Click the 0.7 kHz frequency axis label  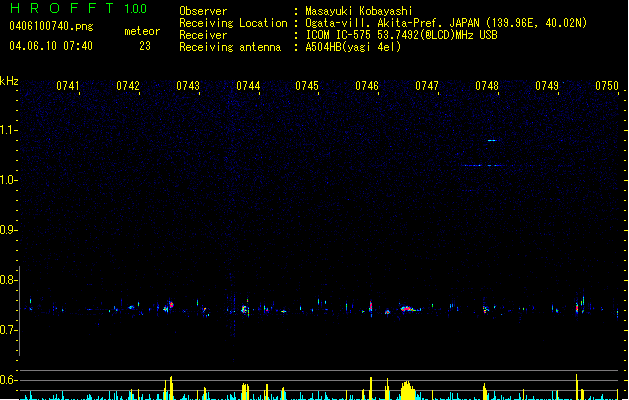(8, 330)
